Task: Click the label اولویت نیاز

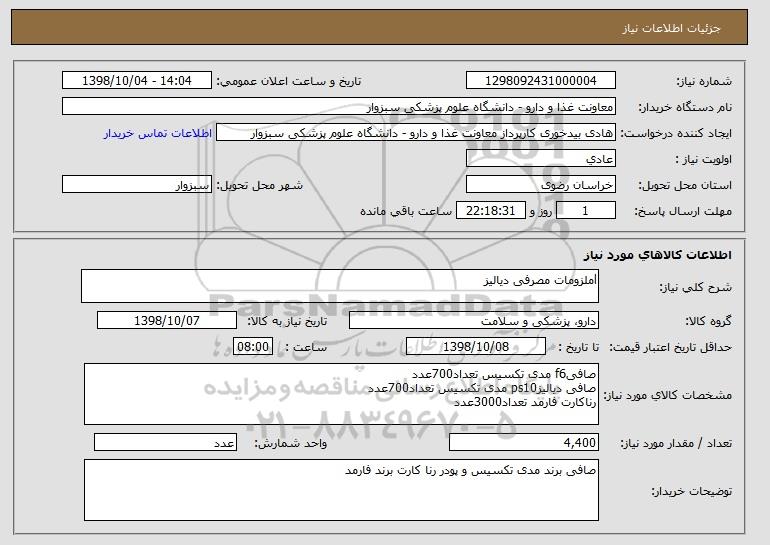Action: (x=703, y=159)
